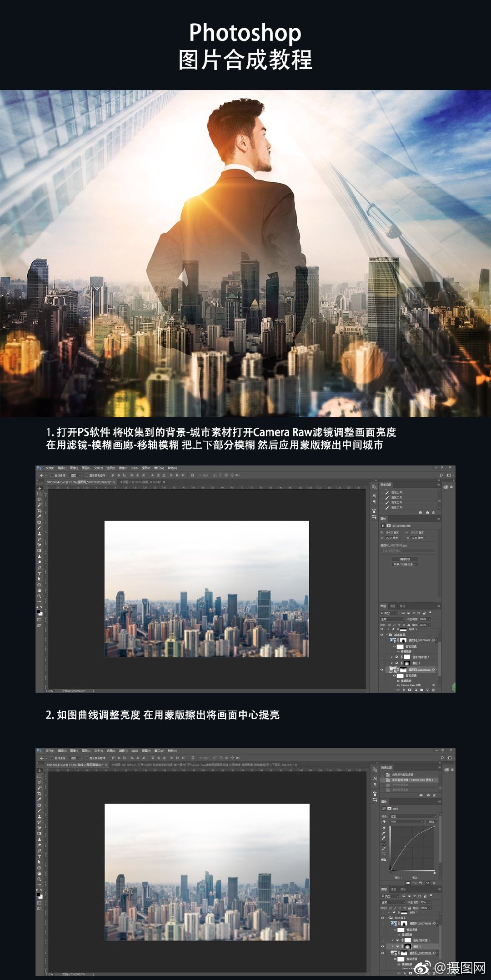Viewport: 491px width, 980px height.
Task: Toggle Camera Raw 滤镜 eye in first screenshot
Action: tap(398, 685)
